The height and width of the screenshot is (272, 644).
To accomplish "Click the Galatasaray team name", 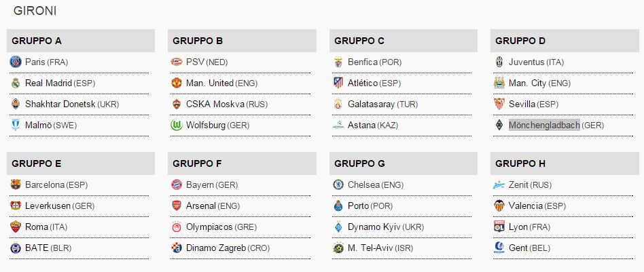I will 372,104.
